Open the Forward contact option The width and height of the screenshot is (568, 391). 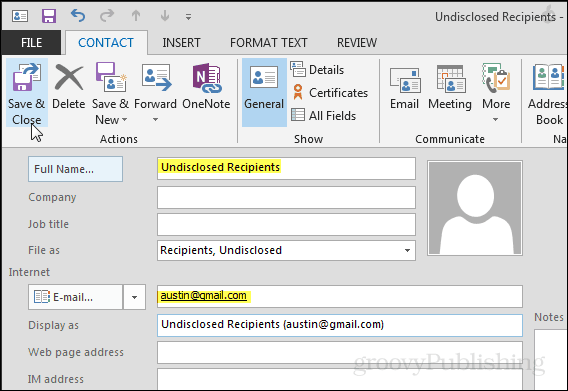click(155, 87)
